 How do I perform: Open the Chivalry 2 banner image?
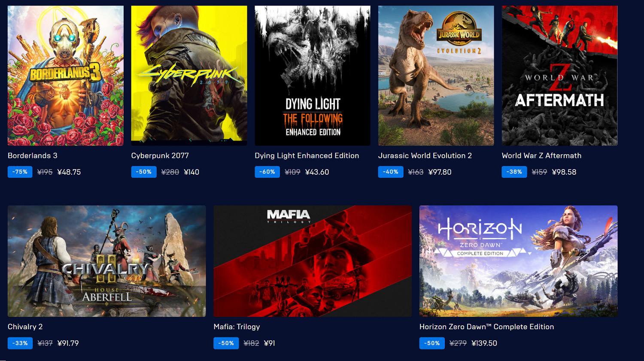[x=106, y=261]
